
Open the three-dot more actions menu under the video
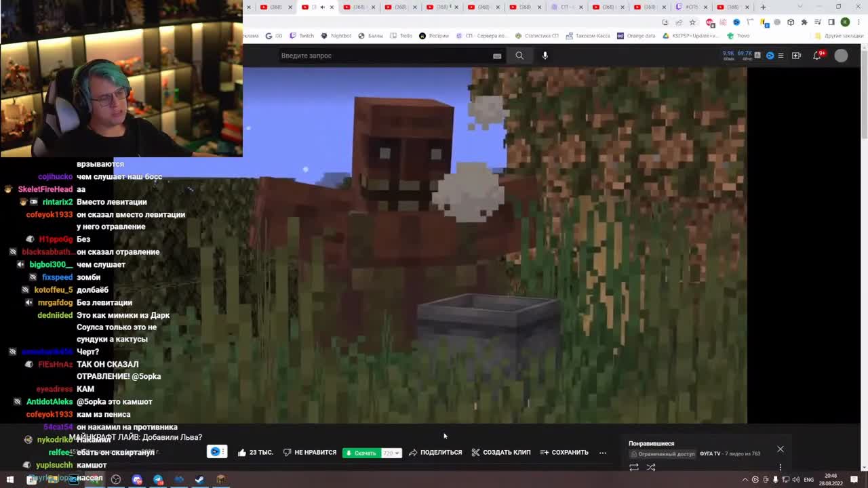[x=602, y=452]
